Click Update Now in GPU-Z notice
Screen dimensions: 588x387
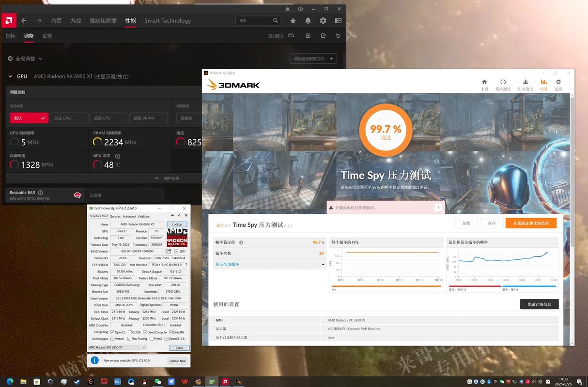[x=177, y=361]
